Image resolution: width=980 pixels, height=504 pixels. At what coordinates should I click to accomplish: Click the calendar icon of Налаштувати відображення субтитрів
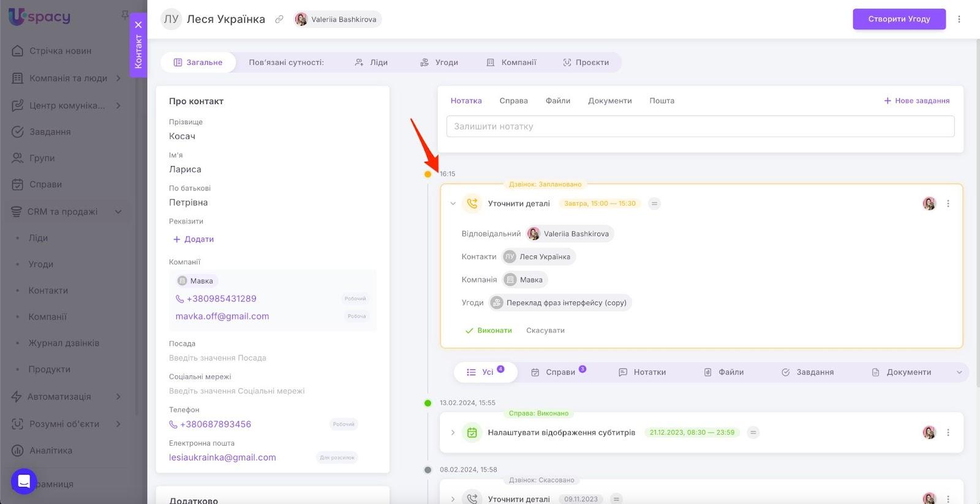point(472,432)
